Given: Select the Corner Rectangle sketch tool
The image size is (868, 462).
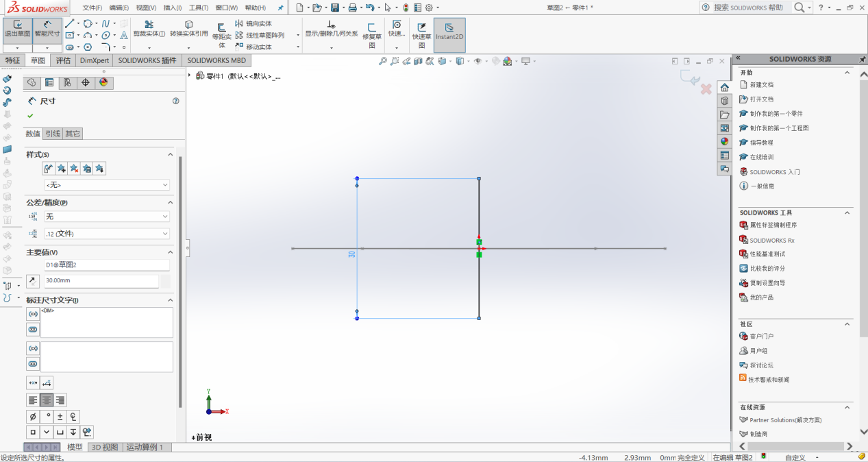Looking at the screenshot, I should [69, 35].
